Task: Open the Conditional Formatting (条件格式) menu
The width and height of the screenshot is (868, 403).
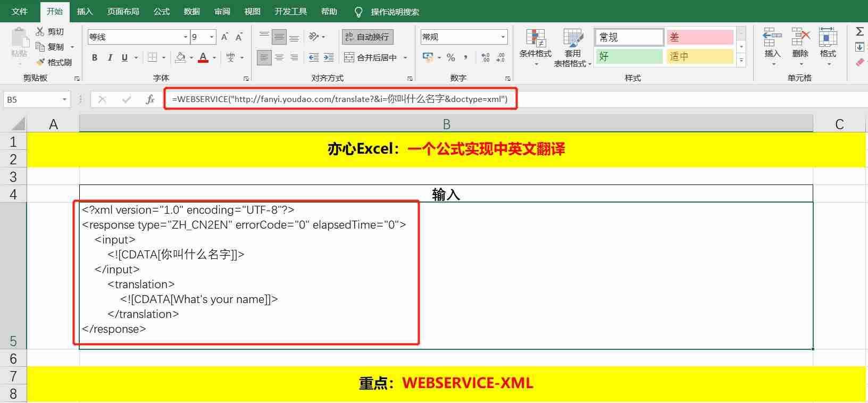Action: point(536,48)
